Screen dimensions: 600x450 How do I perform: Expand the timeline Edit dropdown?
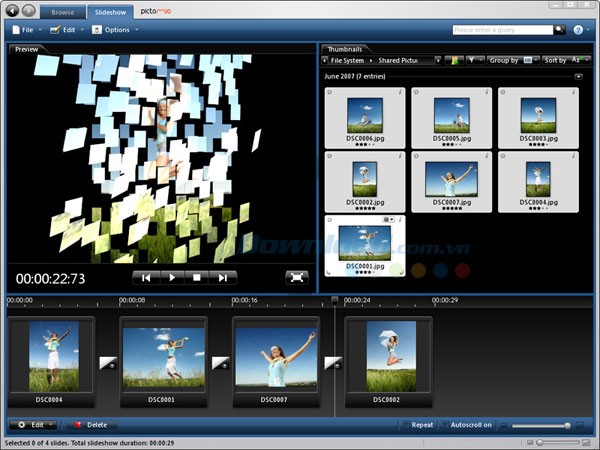(x=31, y=425)
